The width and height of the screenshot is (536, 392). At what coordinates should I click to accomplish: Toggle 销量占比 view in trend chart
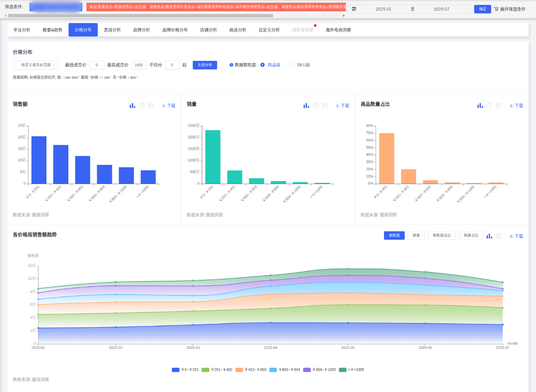click(471, 236)
